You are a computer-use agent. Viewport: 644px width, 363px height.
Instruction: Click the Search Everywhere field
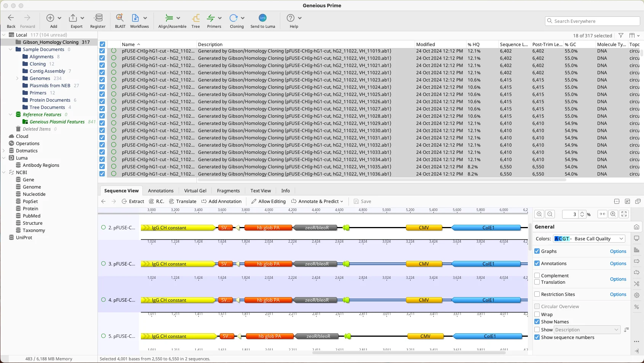593,21
